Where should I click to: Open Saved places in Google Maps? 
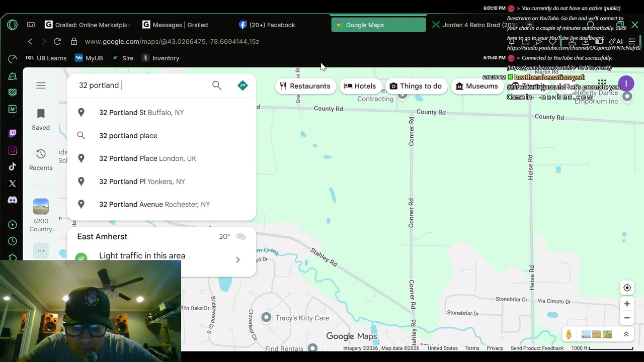(x=41, y=119)
